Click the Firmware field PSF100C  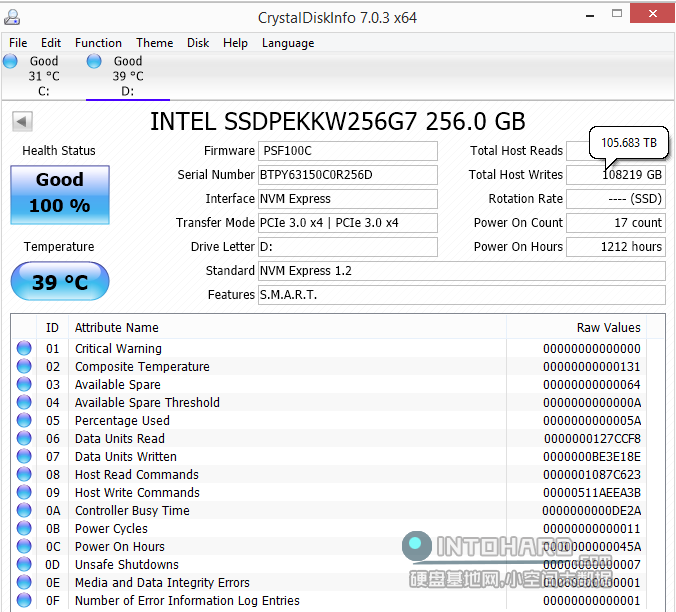348,151
